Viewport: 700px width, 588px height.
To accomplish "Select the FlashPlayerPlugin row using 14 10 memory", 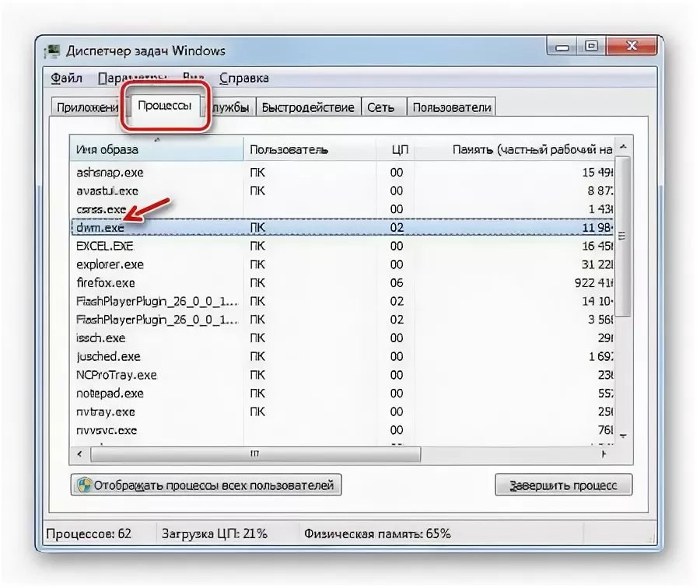I will coord(342,301).
